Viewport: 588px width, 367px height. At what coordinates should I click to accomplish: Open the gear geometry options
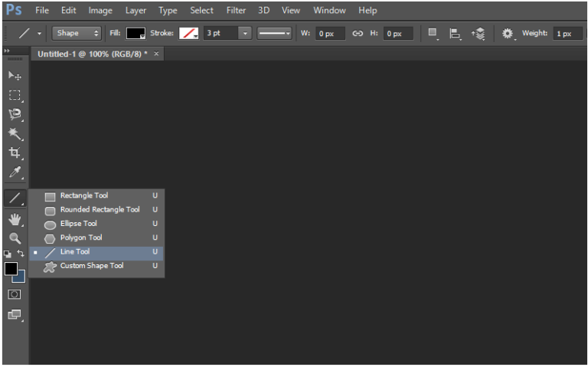[508, 34]
